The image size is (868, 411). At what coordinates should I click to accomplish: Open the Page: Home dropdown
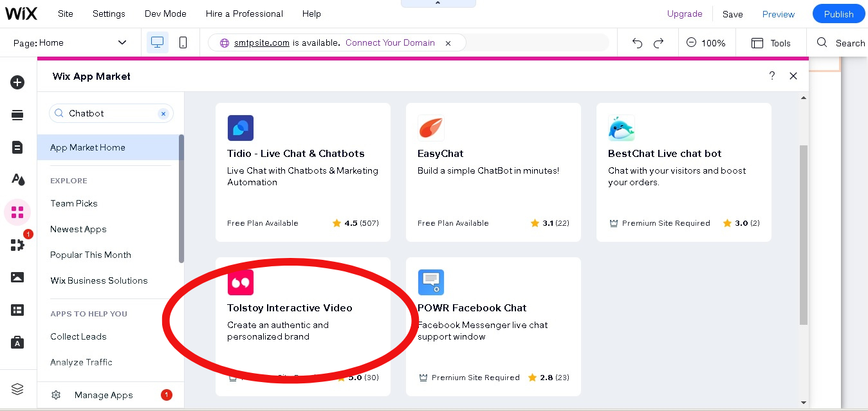(70, 42)
